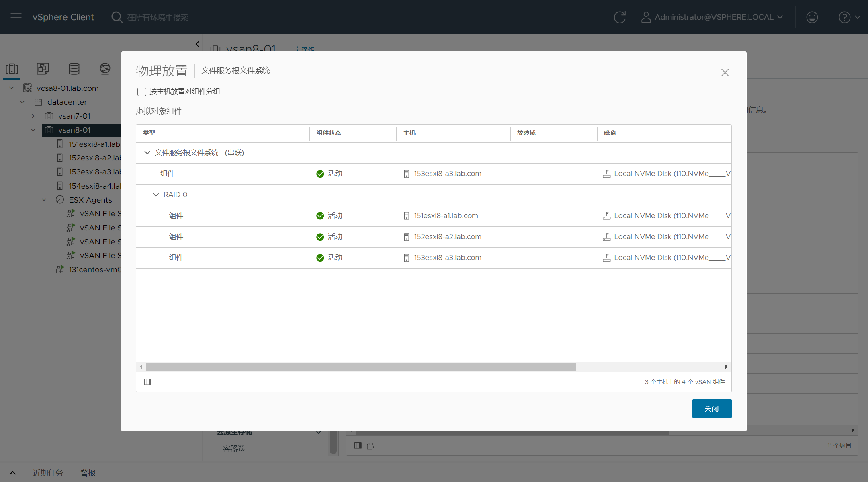Click the search all environments field
This screenshot has width=868, height=482.
[x=158, y=17]
